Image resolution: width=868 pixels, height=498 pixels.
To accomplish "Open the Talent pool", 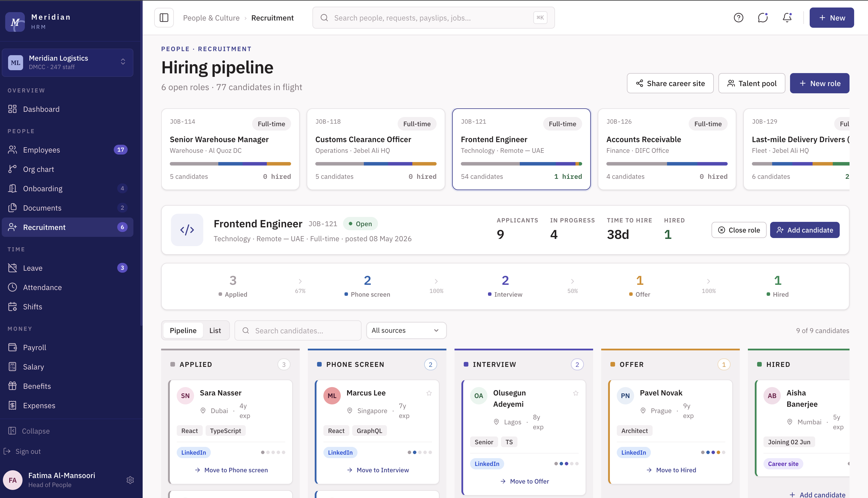I will click(x=751, y=83).
